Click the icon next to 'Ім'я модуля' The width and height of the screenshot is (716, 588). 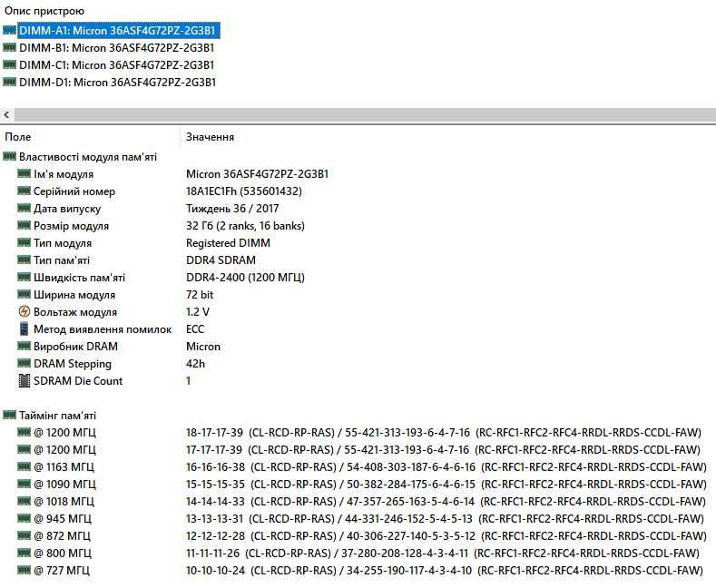point(25,173)
